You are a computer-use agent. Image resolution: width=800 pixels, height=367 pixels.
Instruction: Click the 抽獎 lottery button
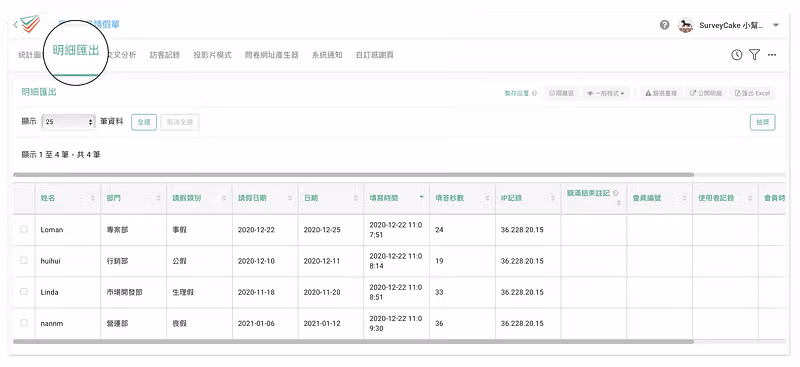763,122
